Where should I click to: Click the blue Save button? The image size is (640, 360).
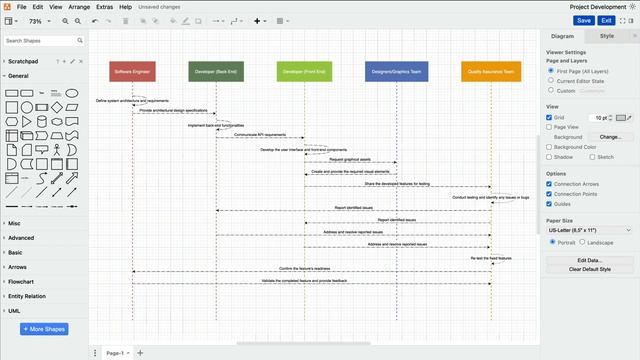click(x=584, y=20)
